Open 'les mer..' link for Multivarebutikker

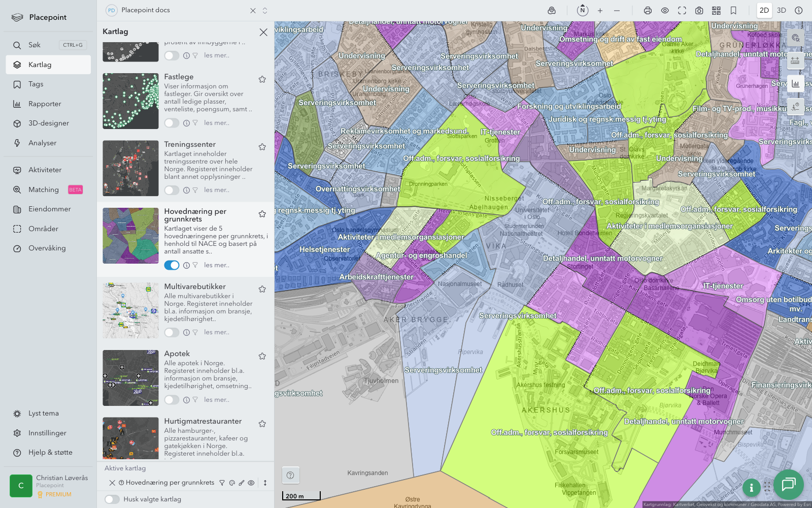(217, 332)
